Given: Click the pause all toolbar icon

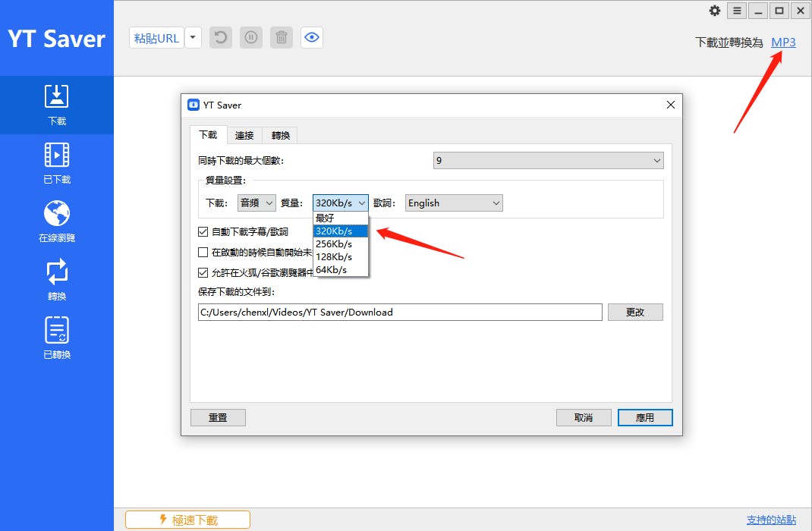Looking at the screenshot, I should 251,38.
